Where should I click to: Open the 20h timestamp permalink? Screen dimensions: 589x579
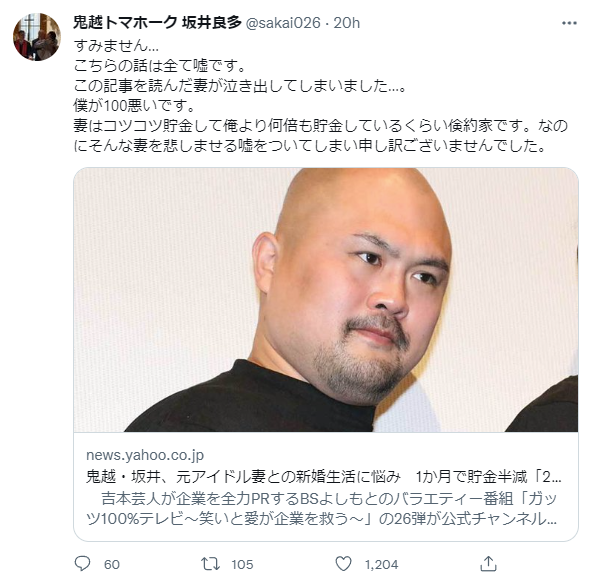click(x=346, y=23)
